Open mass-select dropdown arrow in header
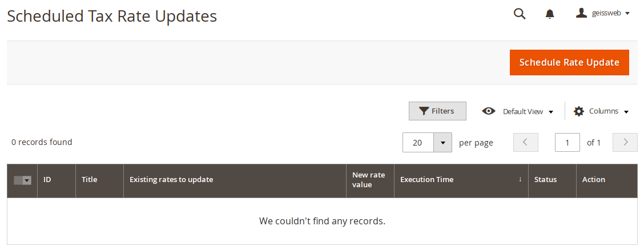 point(27,180)
